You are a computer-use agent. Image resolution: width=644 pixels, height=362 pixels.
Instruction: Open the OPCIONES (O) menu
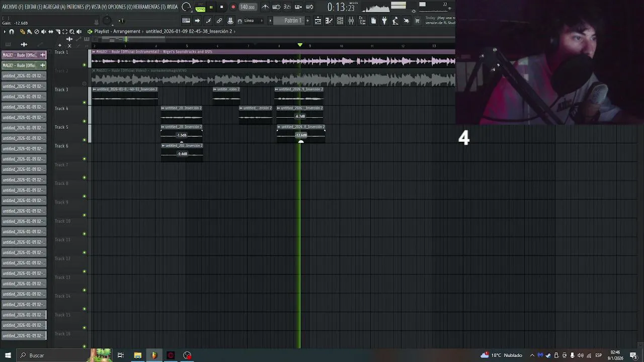click(120, 7)
